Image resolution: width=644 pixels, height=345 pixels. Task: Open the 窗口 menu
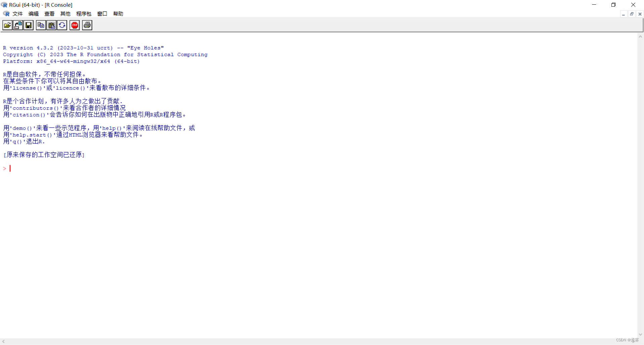click(x=102, y=14)
